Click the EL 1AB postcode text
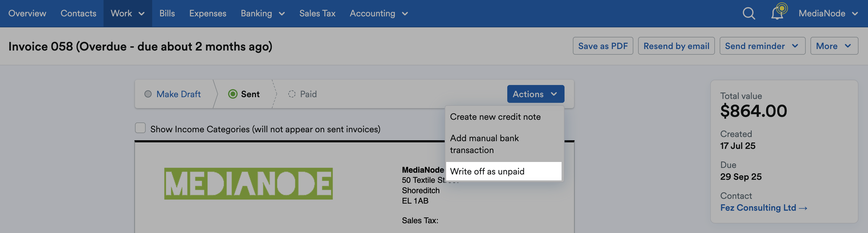The width and height of the screenshot is (868, 233). coord(415,201)
